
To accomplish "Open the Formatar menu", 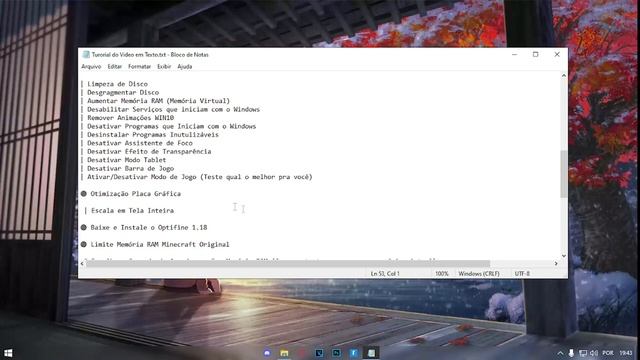I will point(139,67).
